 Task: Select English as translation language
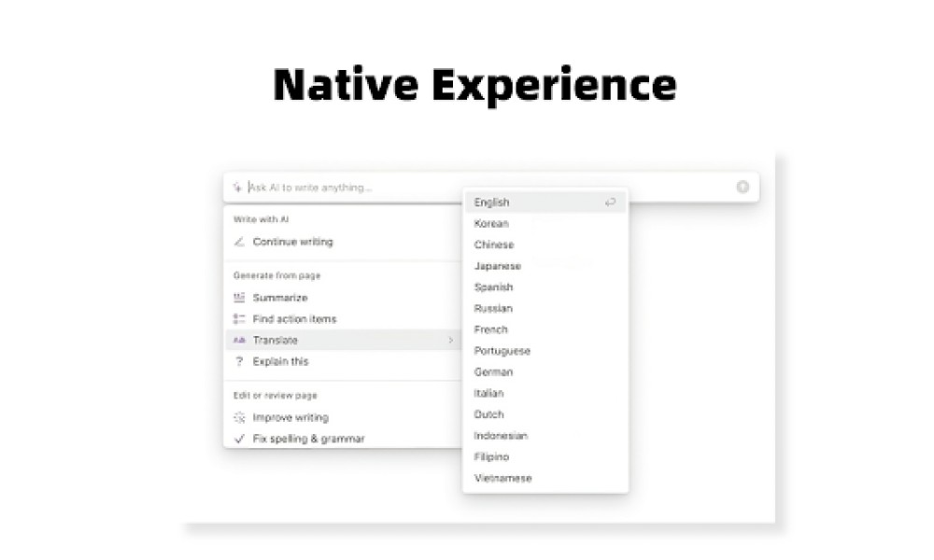545,203
